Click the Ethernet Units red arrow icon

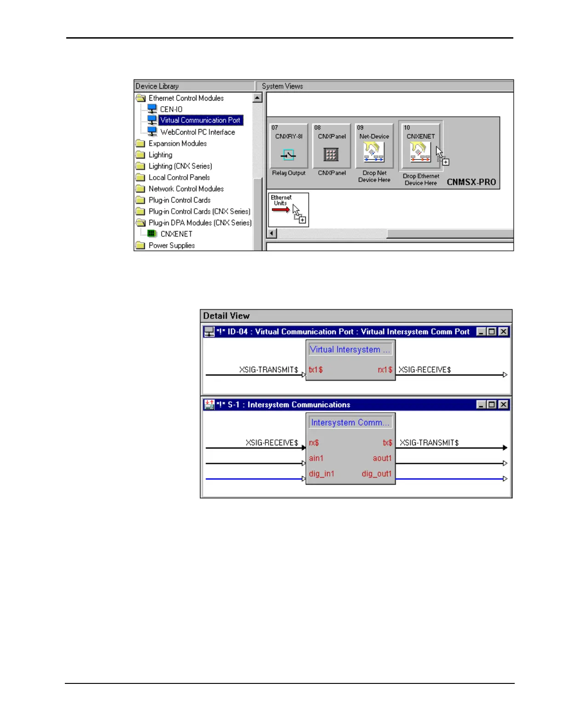click(281, 210)
